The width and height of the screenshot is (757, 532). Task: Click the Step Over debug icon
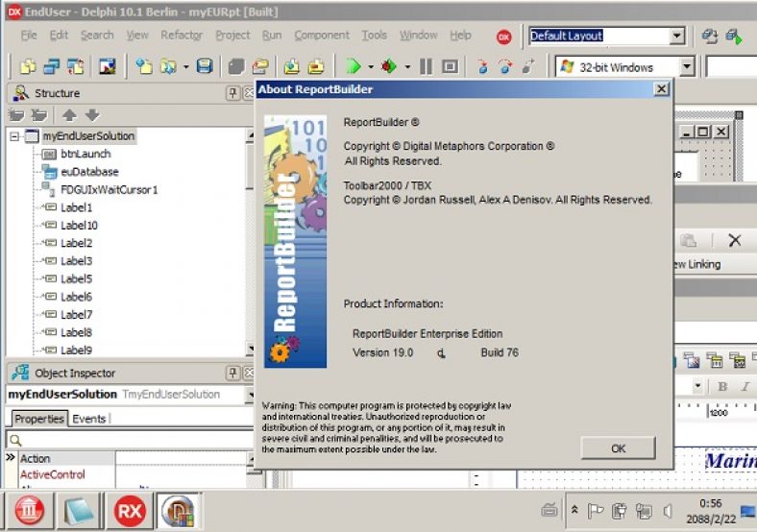point(505,66)
